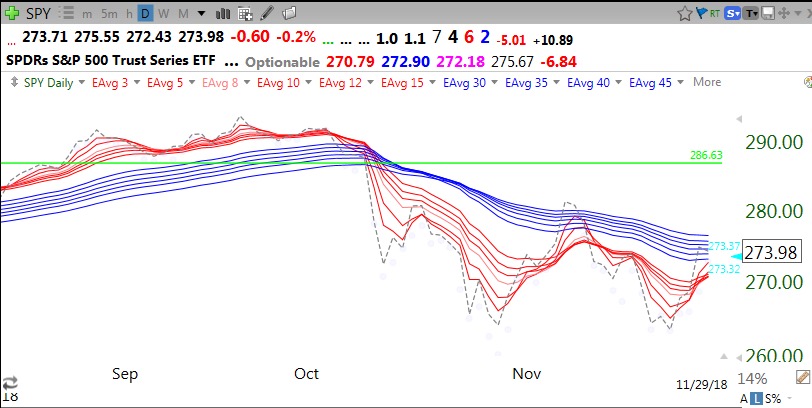Open the timeframe dropdown arrow
Viewport: 812px width, 408px height.
tap(201, 14)
